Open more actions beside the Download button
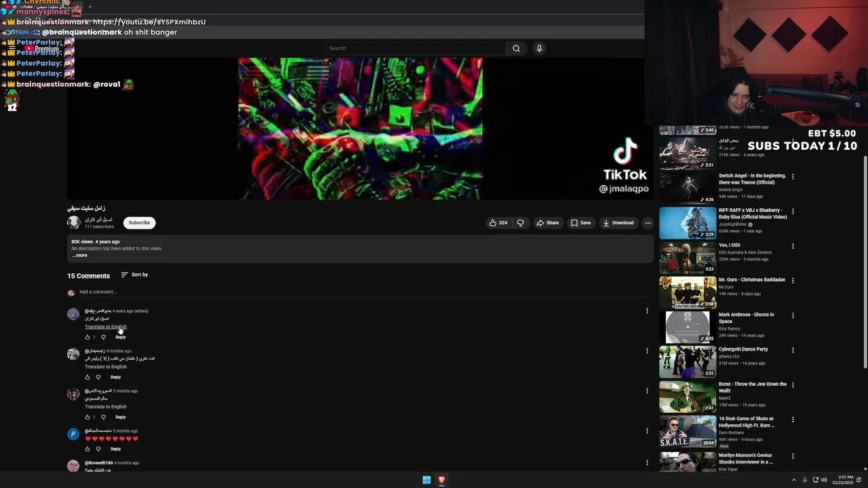Image resolution: width=868 pixels, height=488 pixels. 648,223
